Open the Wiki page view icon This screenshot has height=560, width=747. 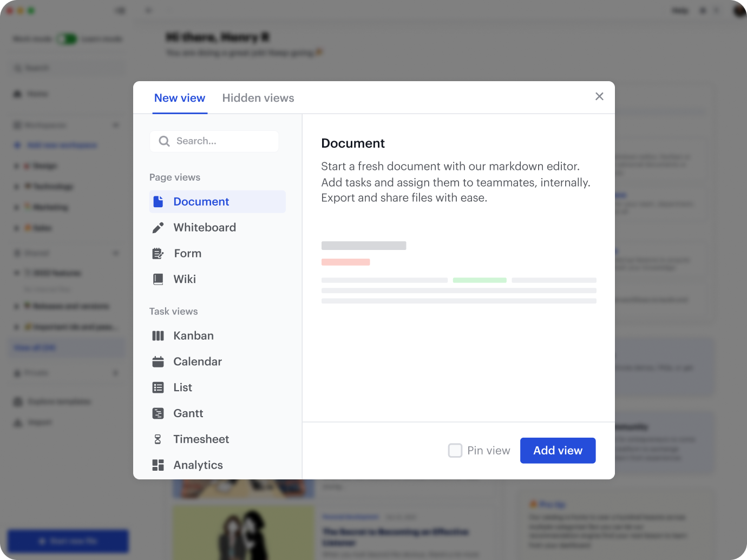158,279
